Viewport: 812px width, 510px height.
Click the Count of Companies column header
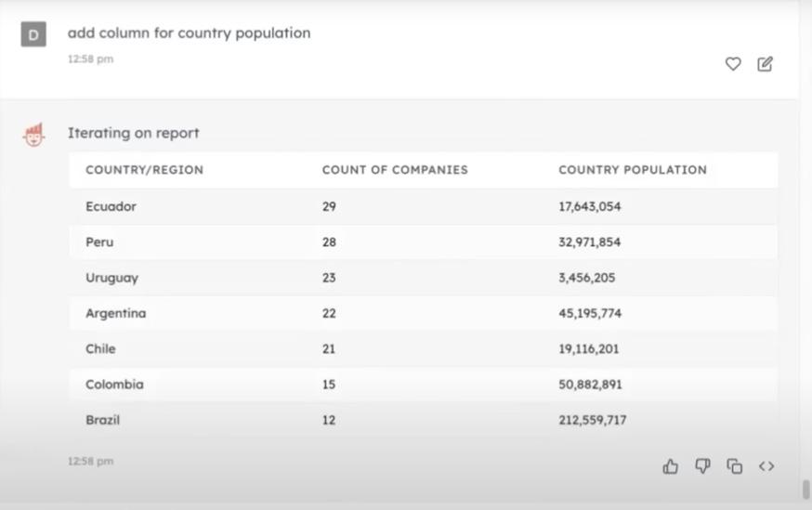395,170
